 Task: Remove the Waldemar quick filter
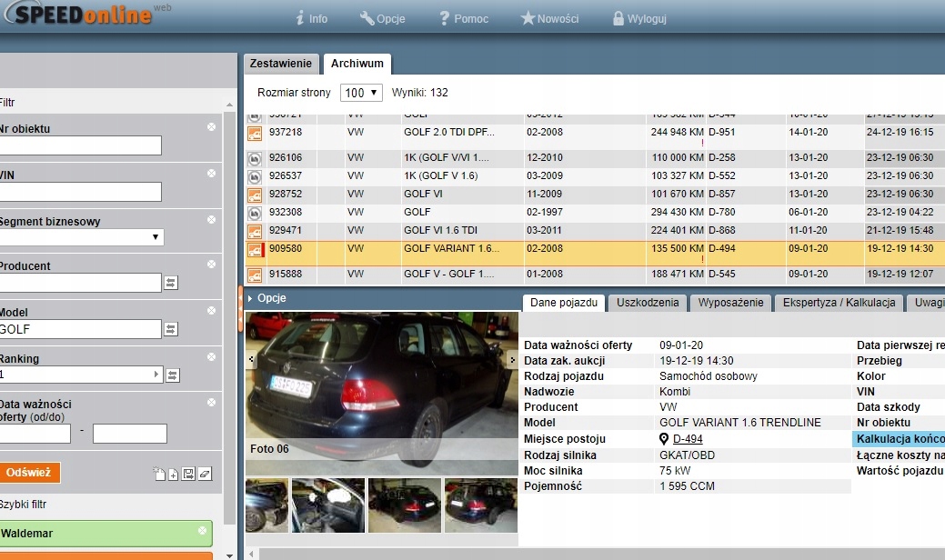tap(201, 531)
